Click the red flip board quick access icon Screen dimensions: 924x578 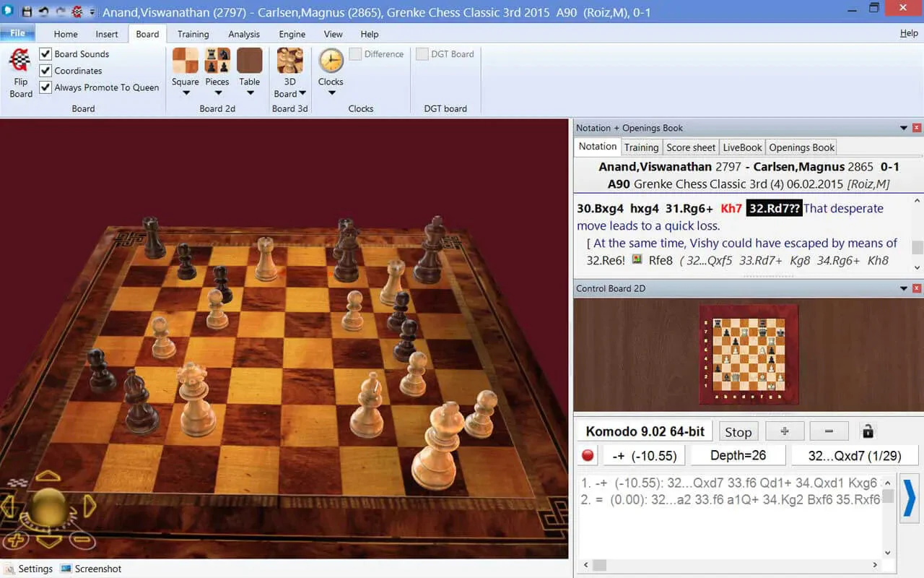click(77, 12)
